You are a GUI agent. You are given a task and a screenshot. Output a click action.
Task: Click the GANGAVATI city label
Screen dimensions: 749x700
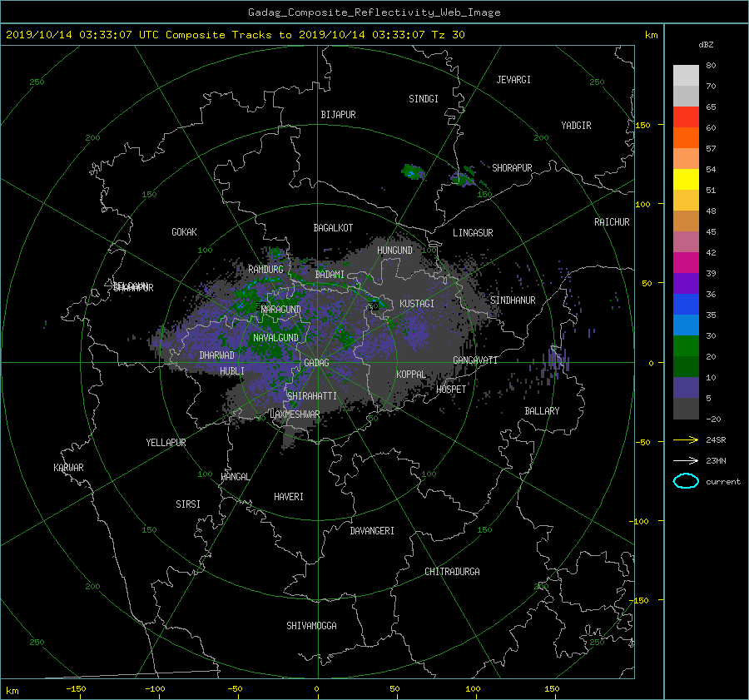pyautogui.click(x=475, y=360)
